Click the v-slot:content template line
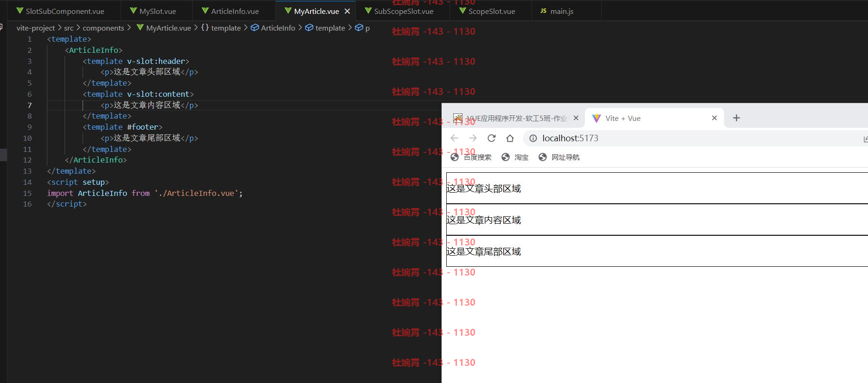The image size is (868, 383). (x=138, y=94)
